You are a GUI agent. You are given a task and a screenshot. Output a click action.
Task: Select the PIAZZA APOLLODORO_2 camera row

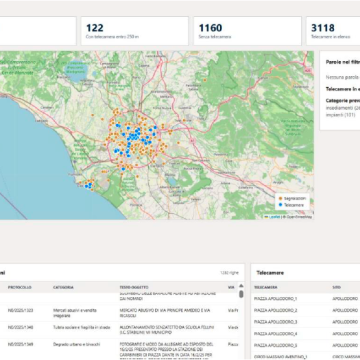[x=305, y=310]
